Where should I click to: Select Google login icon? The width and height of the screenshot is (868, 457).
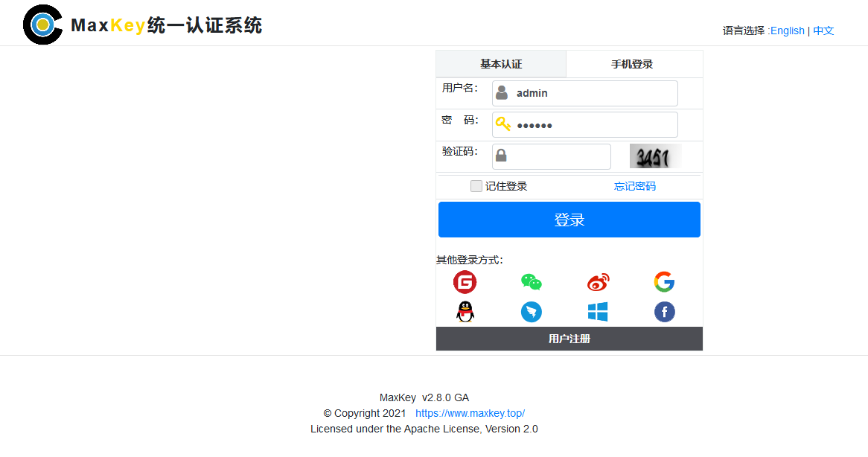point(664,282)
